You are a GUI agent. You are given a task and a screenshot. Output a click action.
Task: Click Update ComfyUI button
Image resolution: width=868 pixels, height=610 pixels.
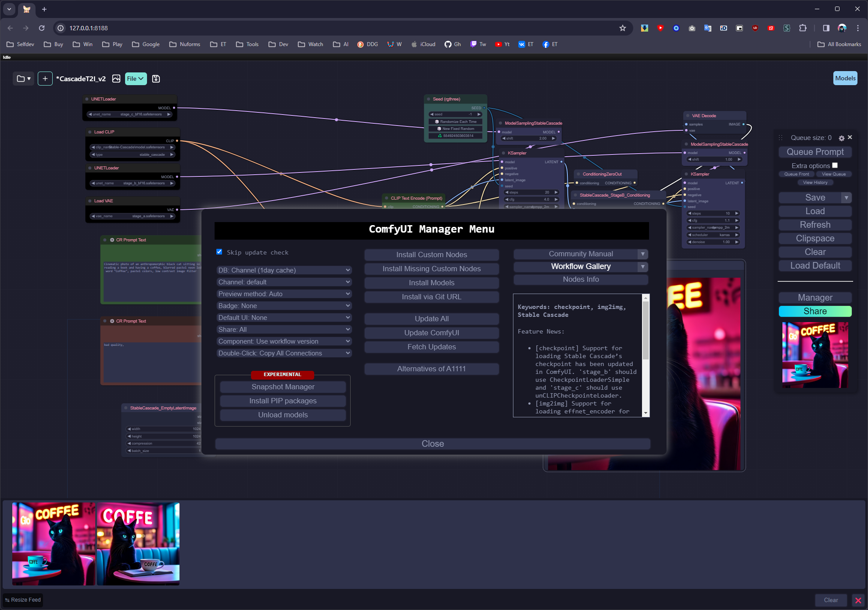point(431,333)
